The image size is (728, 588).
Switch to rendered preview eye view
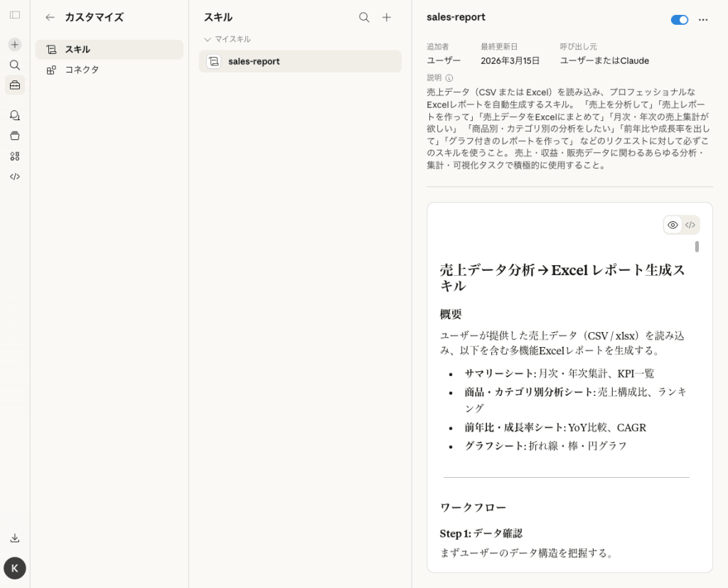pyautogui.click(x=673, y=225)
